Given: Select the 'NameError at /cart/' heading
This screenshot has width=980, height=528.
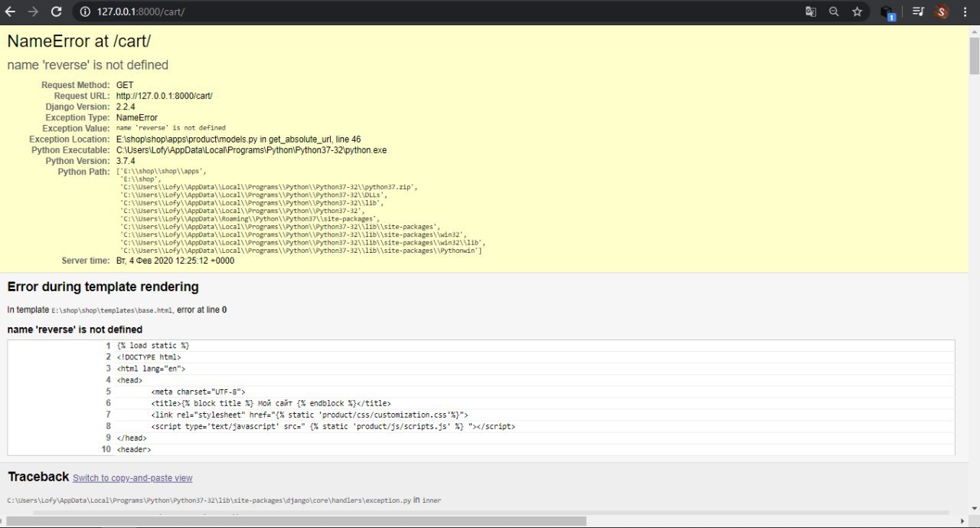Looking at the screenshot, I should pyautogui.click(x=79, y=42).
